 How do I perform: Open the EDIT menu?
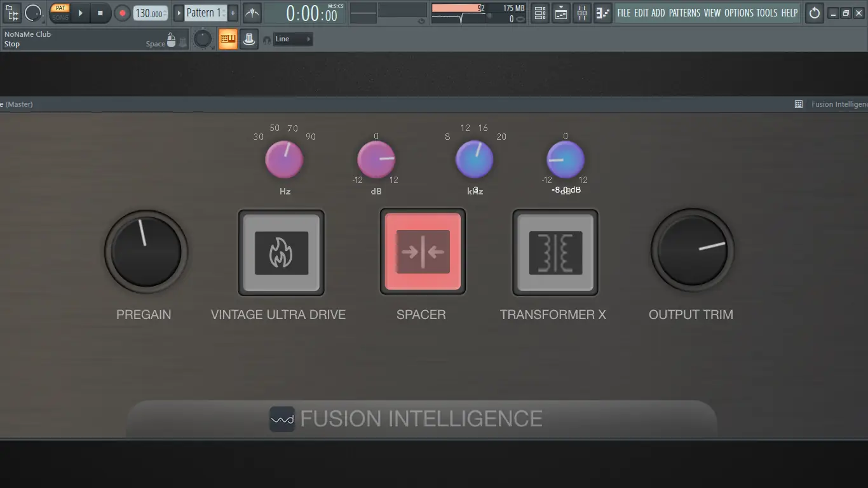click(641, 13)
